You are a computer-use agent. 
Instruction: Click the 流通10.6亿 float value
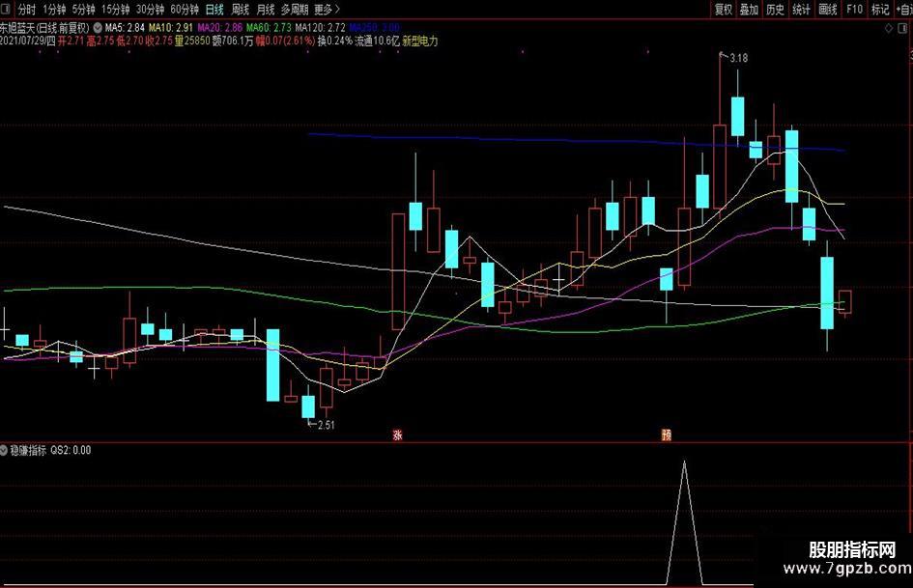click(x=378, y=41)
